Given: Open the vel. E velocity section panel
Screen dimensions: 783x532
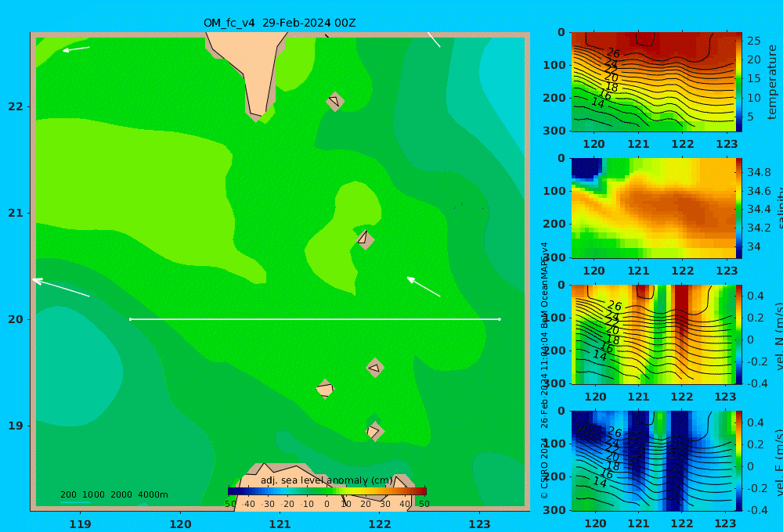Looking at the screenshot, I should [653, 461].
